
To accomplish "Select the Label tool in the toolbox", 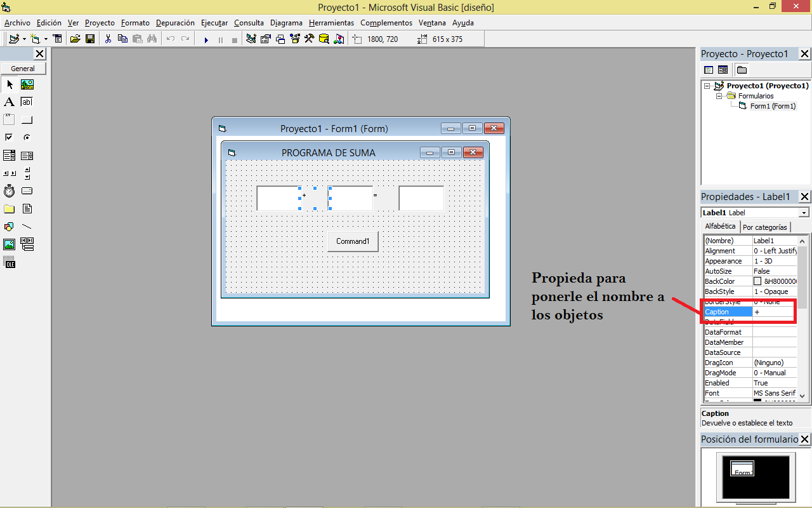I will (x=9, y=102).
